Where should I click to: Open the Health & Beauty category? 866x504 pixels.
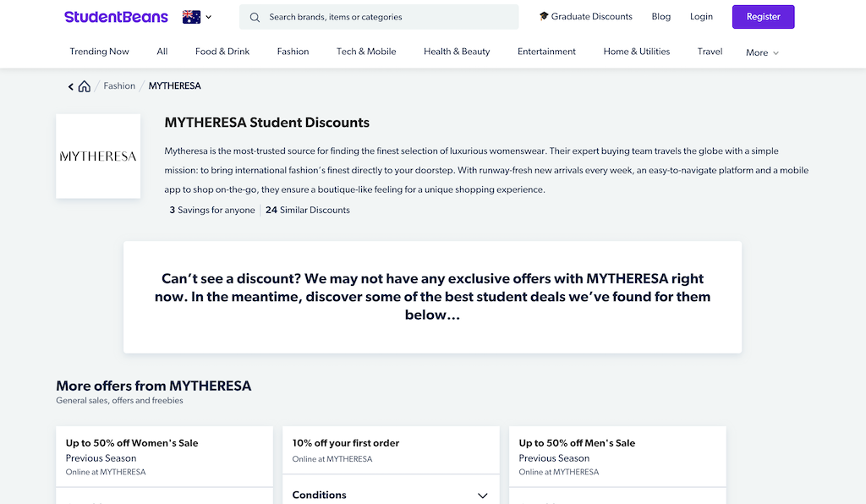tap(457, 52)
